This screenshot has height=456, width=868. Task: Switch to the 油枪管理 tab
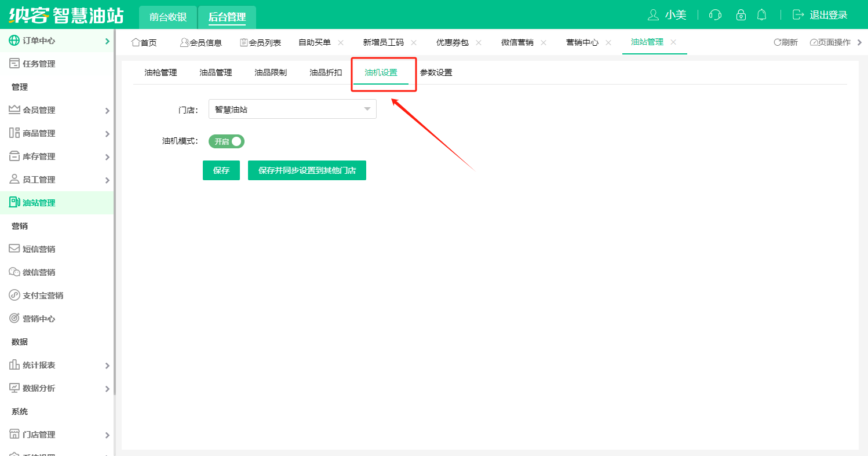coord(161,72)
